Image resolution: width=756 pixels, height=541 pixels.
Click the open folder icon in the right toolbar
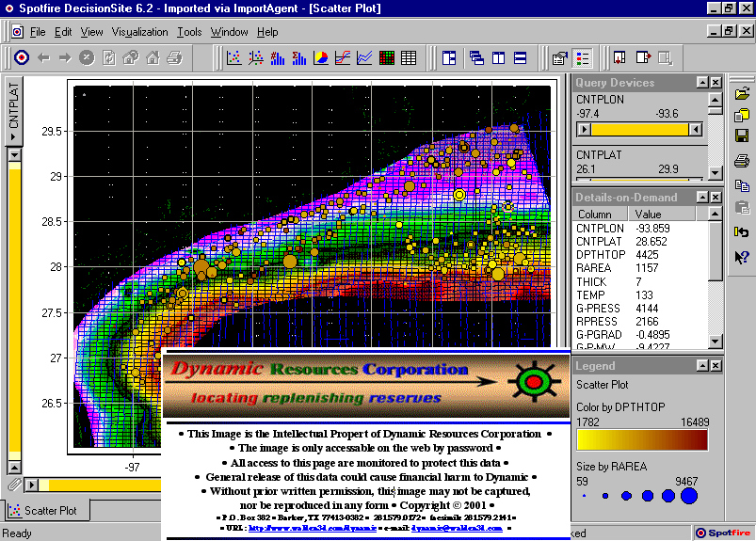[x=741, y=92]
